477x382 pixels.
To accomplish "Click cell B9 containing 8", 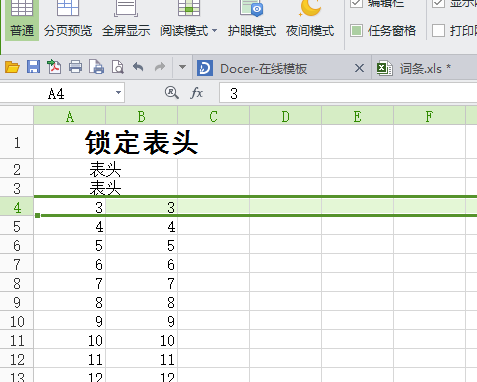I will pyautogui.click(x=142, y=302).
